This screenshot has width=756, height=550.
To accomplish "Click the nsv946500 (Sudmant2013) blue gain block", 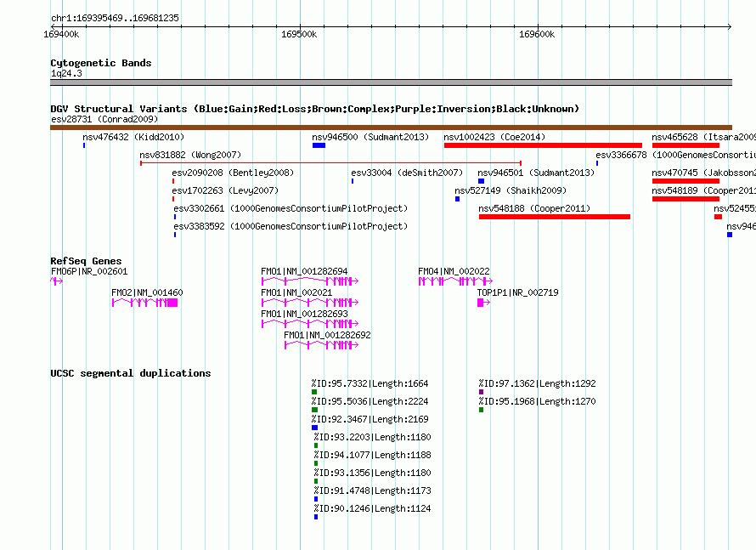I will point(319,145).
